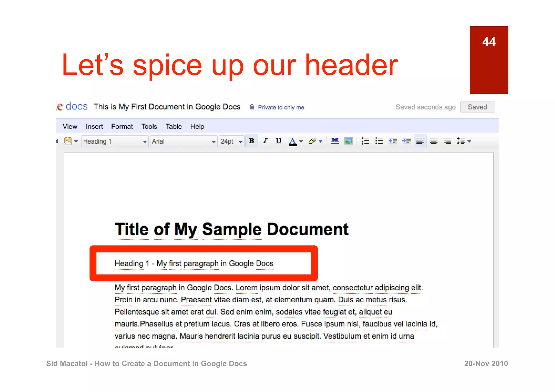Click body line starting 'Pellentesque sit amet'
The image size is (555, 392).
(x=253, y=312)
